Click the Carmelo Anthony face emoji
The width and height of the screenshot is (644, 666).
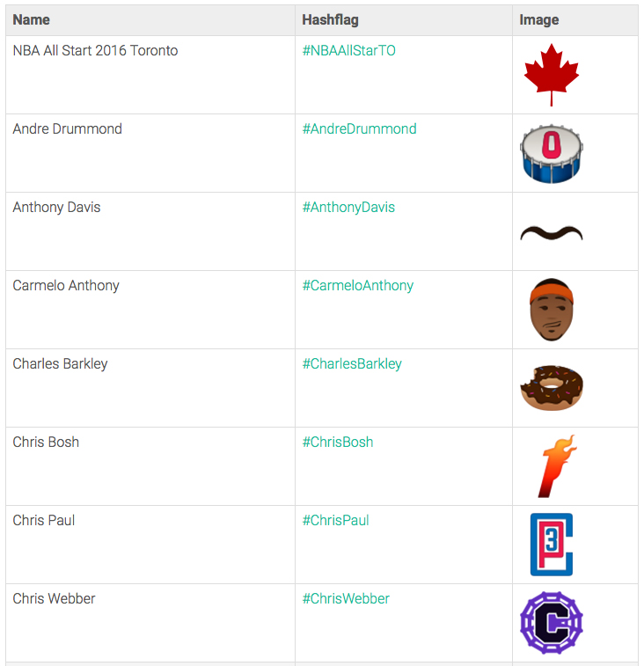point(551,310)
